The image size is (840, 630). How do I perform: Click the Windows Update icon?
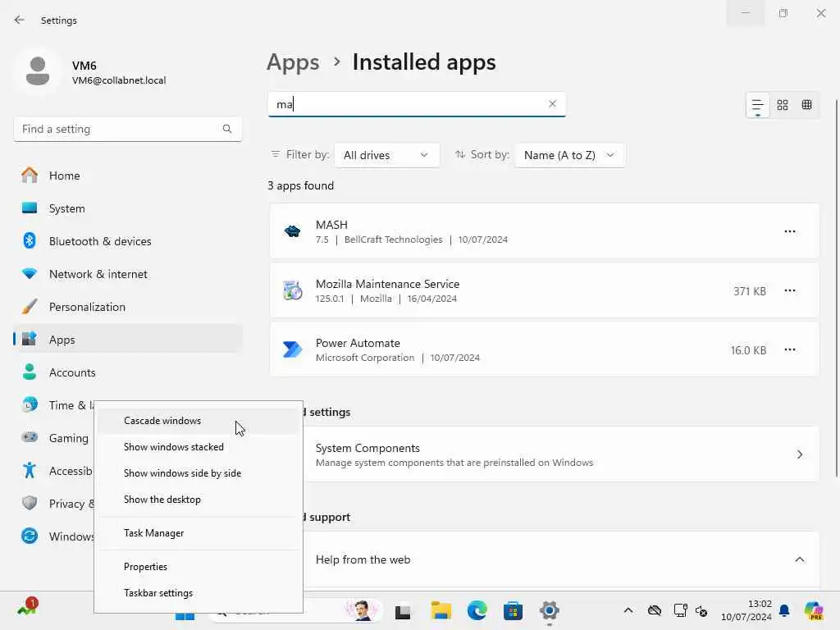coord(30,536)
